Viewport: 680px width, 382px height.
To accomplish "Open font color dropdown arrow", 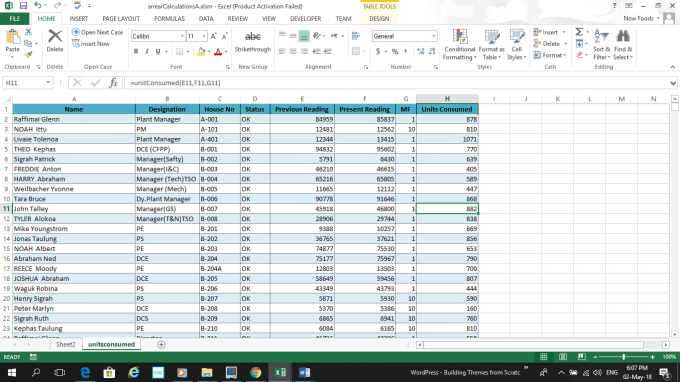I will [226, 52].
